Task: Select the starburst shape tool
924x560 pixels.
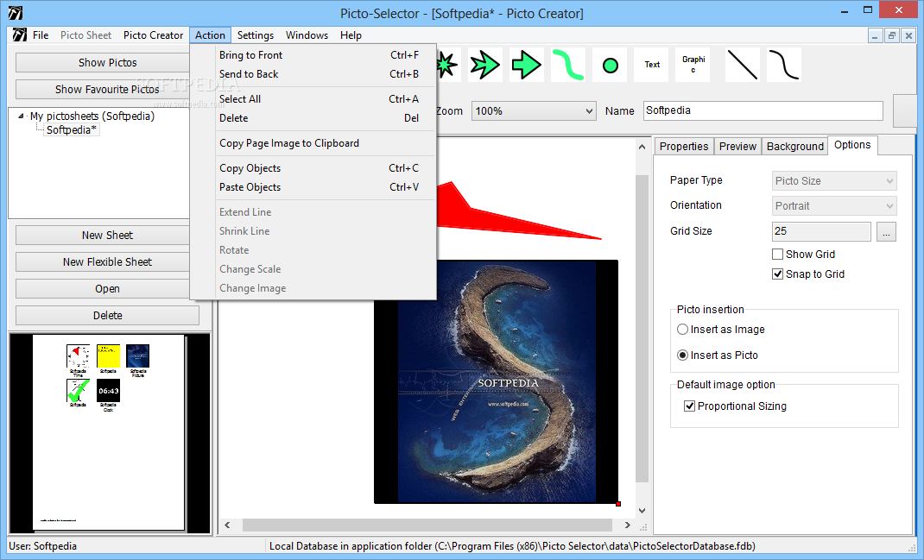Action: pos(446,65)
